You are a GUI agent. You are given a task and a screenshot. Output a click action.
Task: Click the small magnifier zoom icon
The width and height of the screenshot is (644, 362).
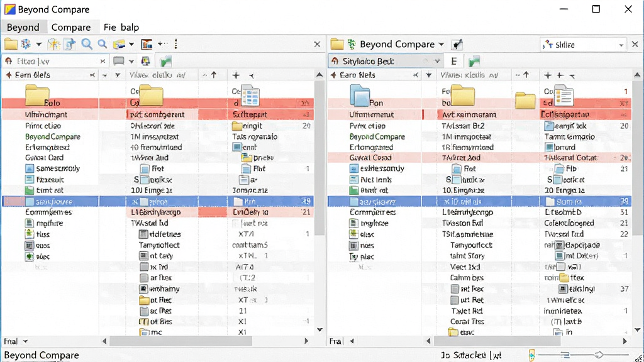point(103,44)
